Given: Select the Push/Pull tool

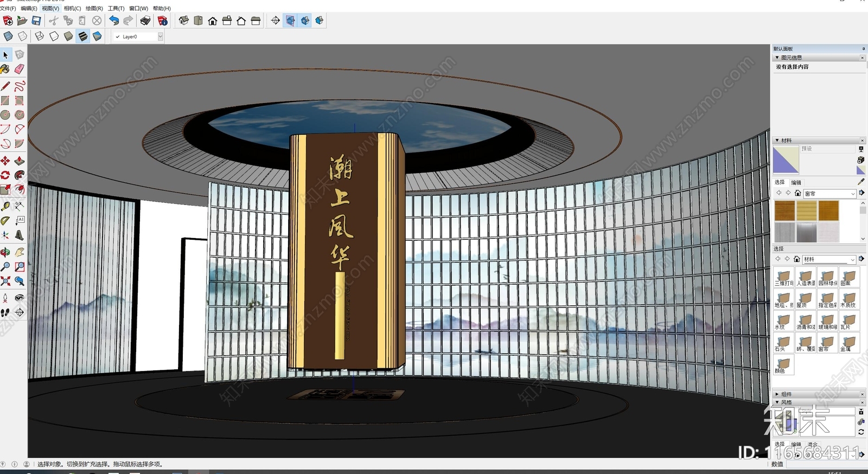Looking at the screenshot, I should point(20,161).
